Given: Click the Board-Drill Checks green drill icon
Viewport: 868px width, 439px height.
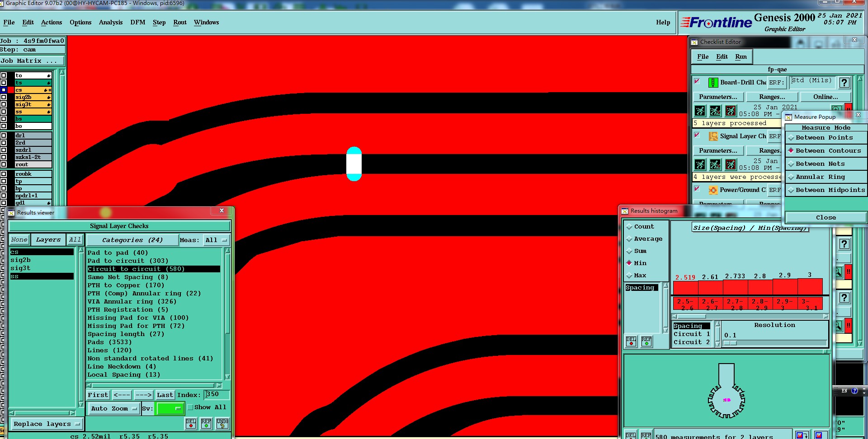Looking at the screenshot, I should click(x=713, y=83).
